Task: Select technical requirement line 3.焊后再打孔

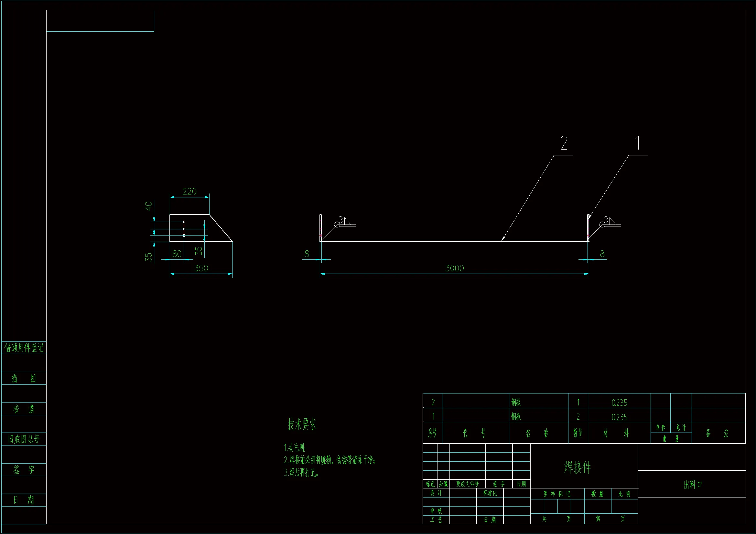Action: pos(301,473)
